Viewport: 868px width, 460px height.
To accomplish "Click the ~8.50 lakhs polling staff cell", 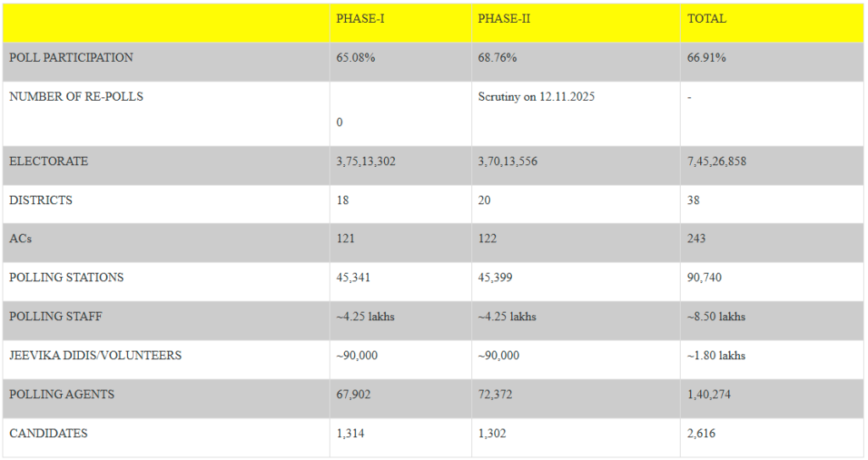I will (x=715, y=317).
